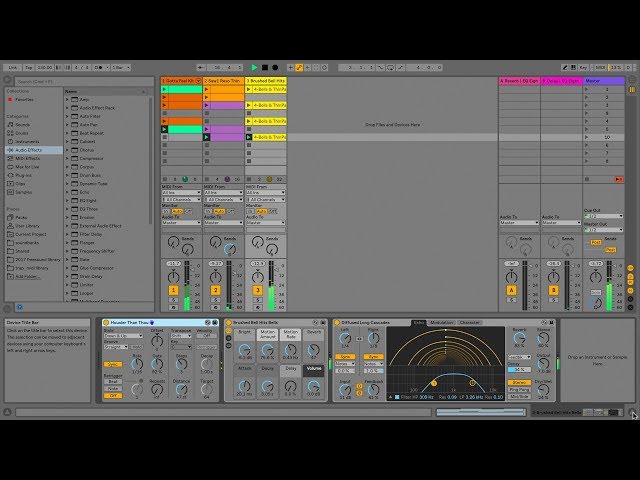Expand the Beat Repeat folder
This screenshot has height=480, width=640.
click(x=67, y=133)
